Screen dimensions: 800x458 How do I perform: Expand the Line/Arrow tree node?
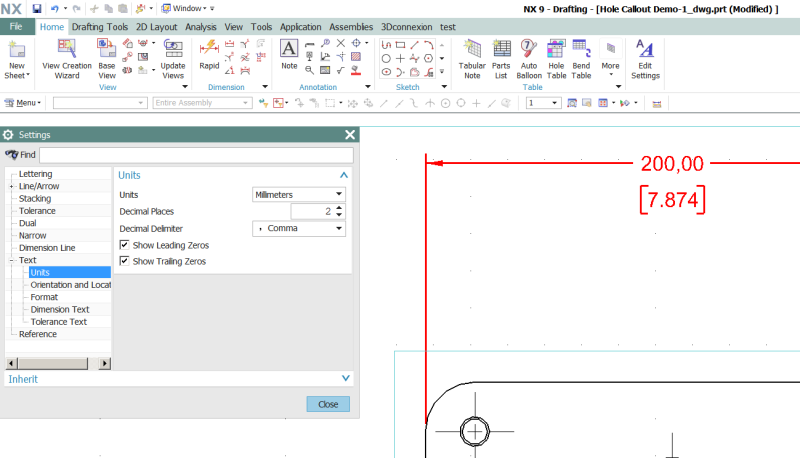(11, 186)
